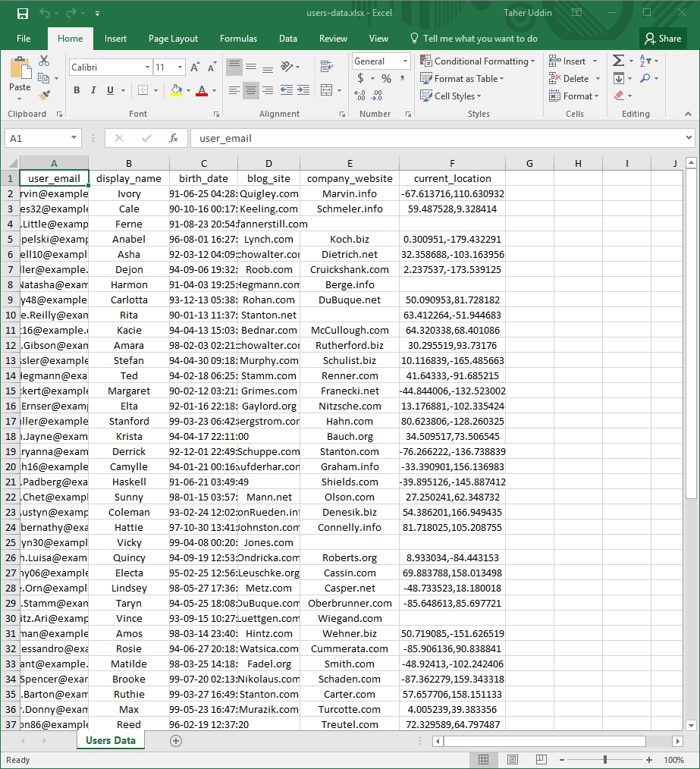Expand Conditional Formatting menu
This screenshot has width=700, height=769.
coord(478,61)
